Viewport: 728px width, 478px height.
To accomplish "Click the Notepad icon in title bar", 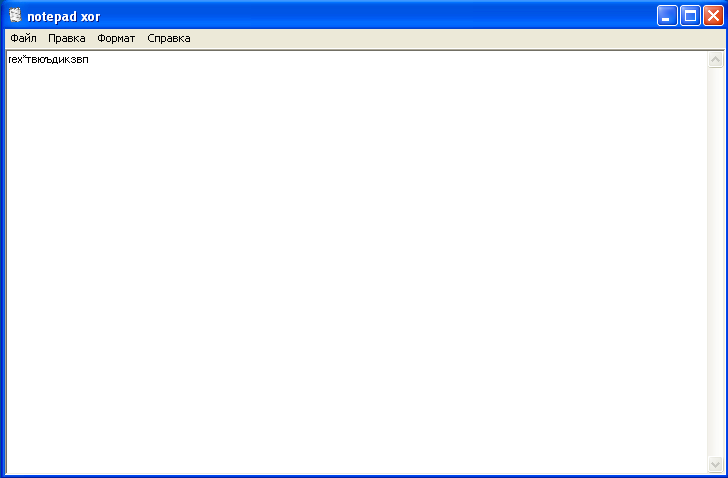I will tap(15, 16).
